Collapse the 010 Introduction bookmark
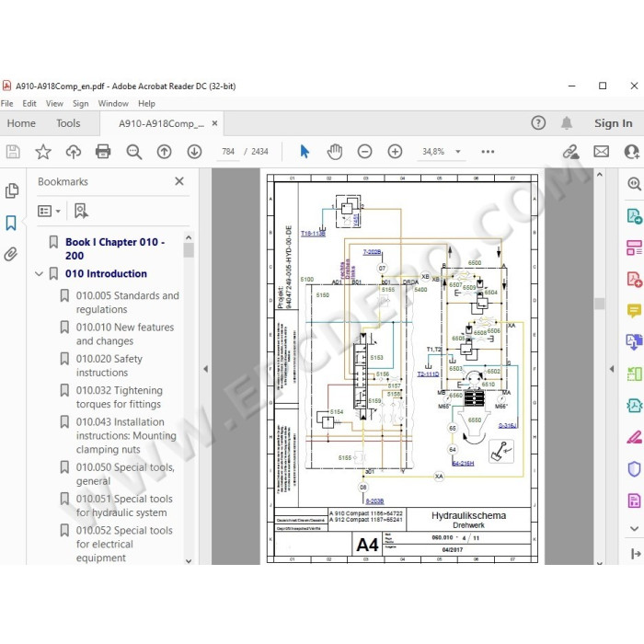 [x=39, y=273]
